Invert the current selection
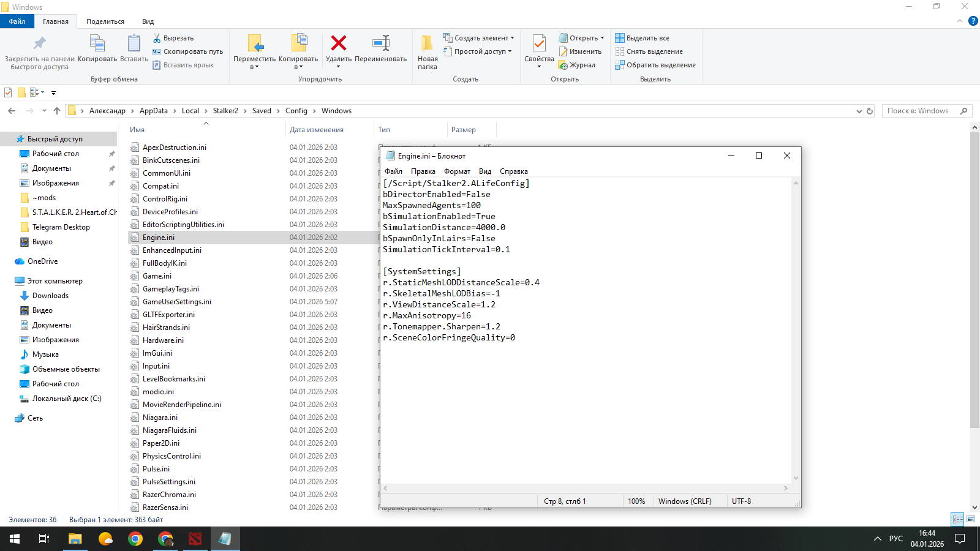 pyautogui.click(x=655, y=65)
